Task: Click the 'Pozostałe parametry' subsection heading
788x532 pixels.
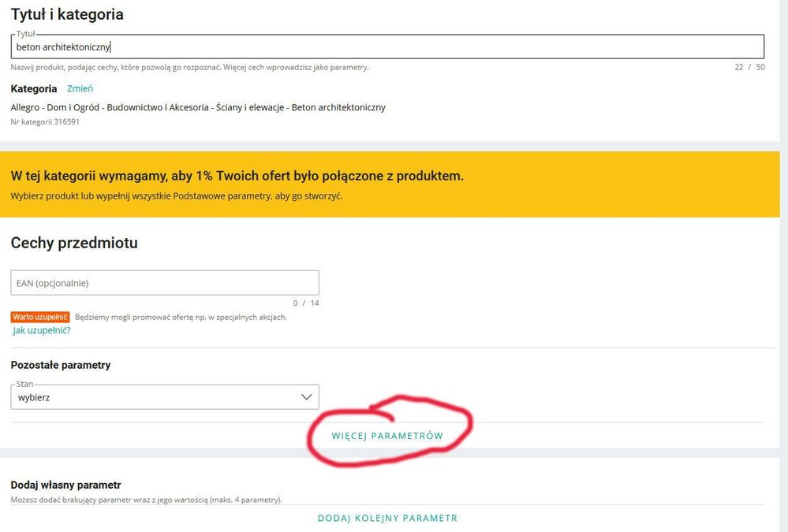Action: [x=61, y=365]
